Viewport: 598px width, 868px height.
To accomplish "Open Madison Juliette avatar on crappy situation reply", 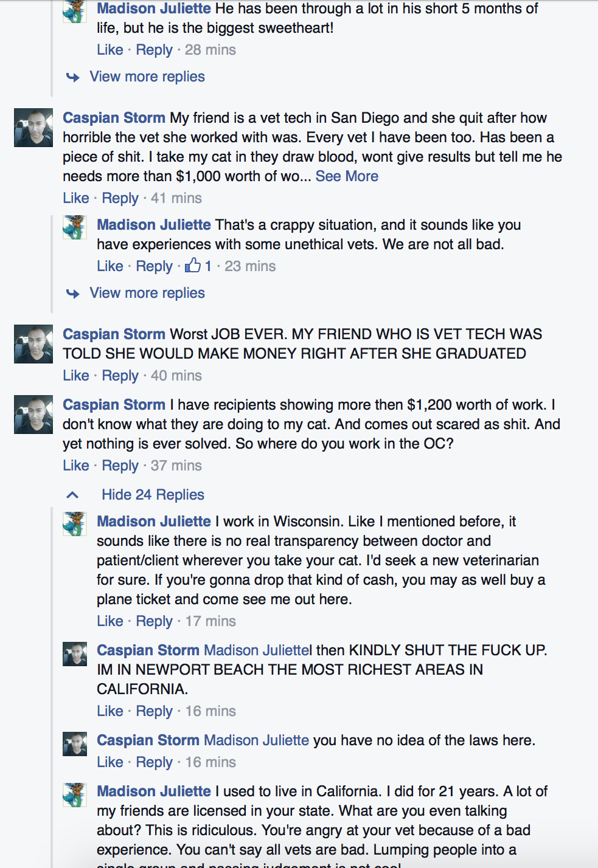I will (75, 227).
